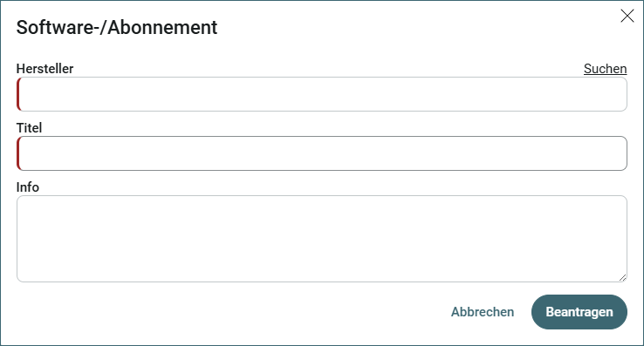Cancel the subscription request via Abbrechen
Image resolution: width=644 pixels, height=346 pixels.
483,312
